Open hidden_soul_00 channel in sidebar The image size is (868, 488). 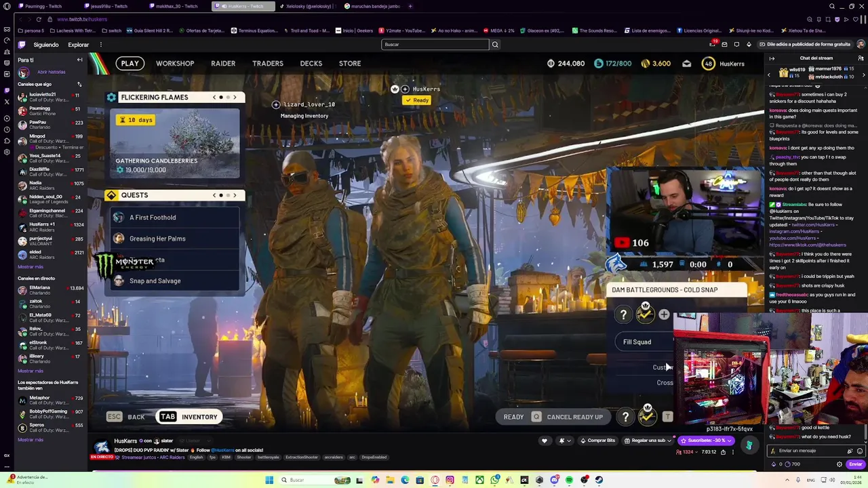[51, 199]
